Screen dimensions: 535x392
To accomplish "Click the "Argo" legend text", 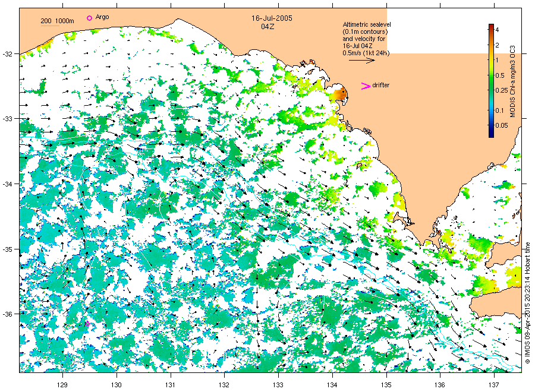I will [x=102, y=17].
